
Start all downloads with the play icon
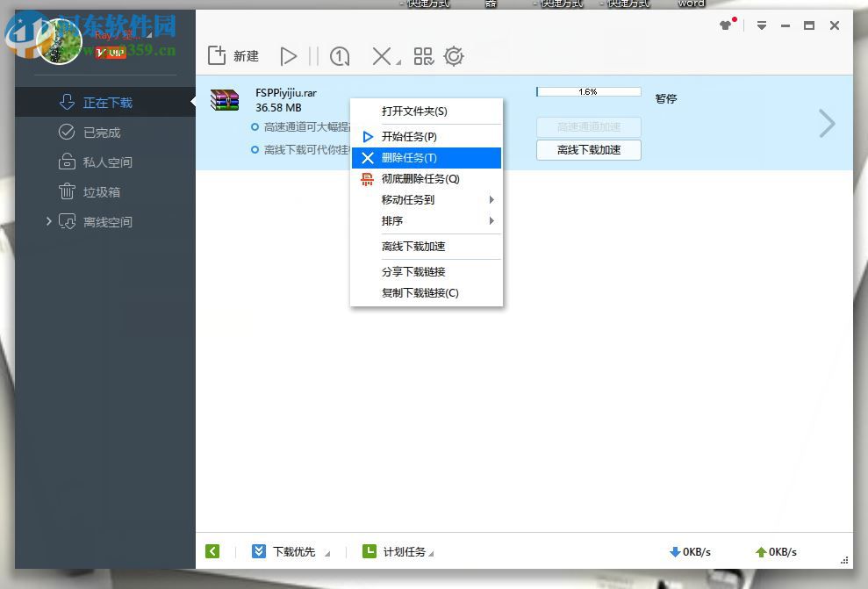[x=290, y=55]
